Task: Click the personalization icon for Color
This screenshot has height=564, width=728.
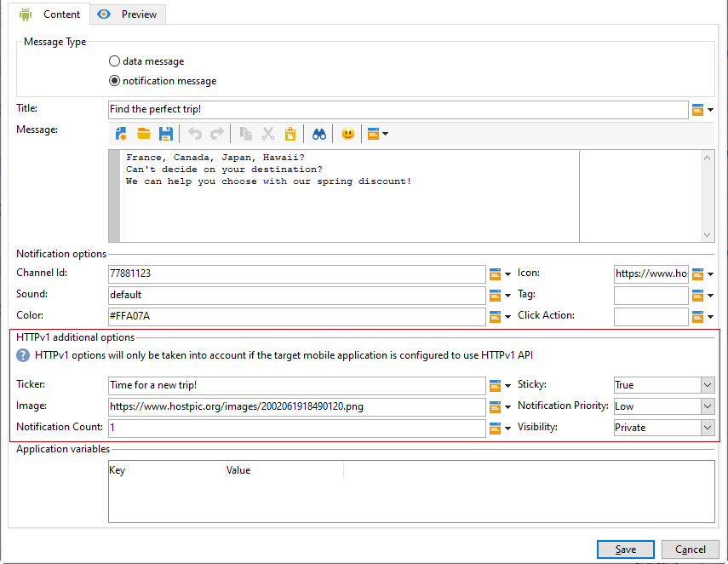Action: (x=495, y=317)
